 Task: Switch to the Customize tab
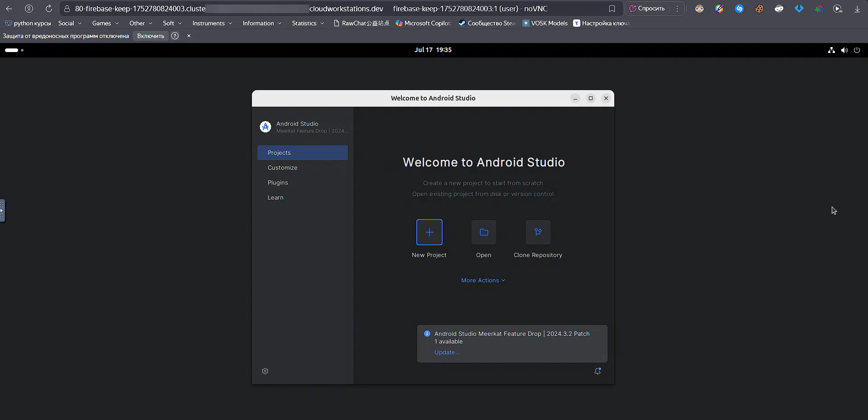coord(303,167)
